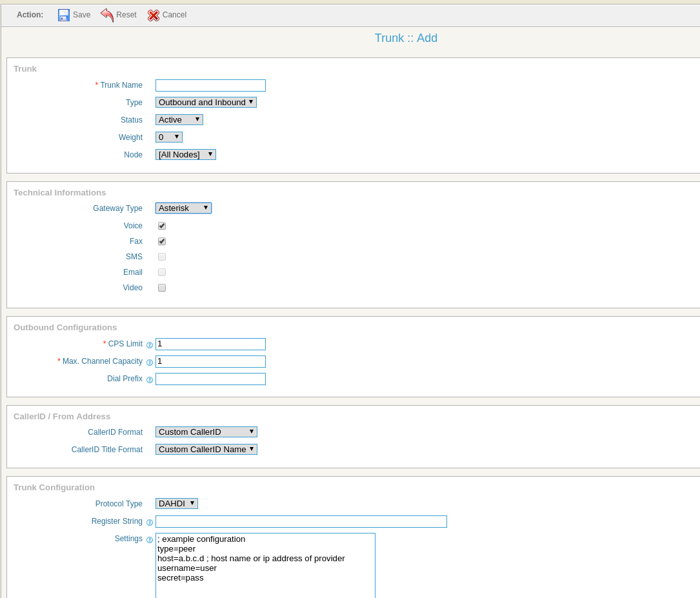Viewport: 700px width, 598px height.
Task: Toggle the SMS checkbox
Action: pyautogui.click(x=162, y=257)
